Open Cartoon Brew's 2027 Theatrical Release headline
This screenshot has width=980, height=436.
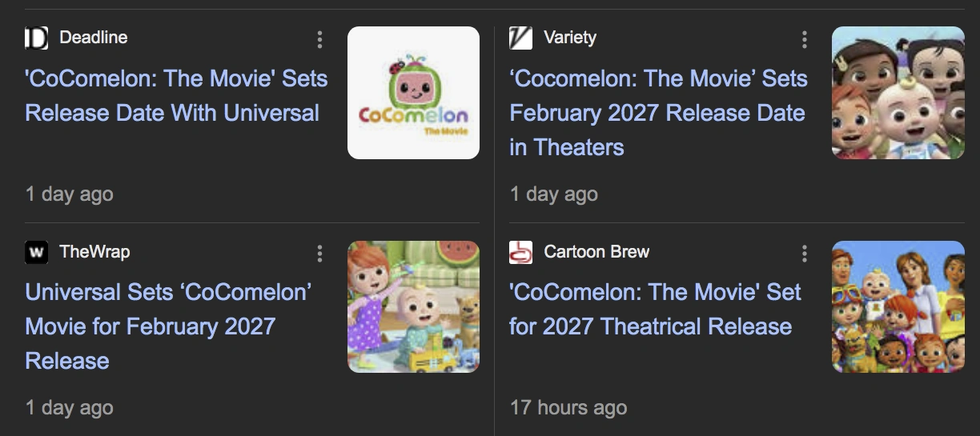[x=655, y=309]
